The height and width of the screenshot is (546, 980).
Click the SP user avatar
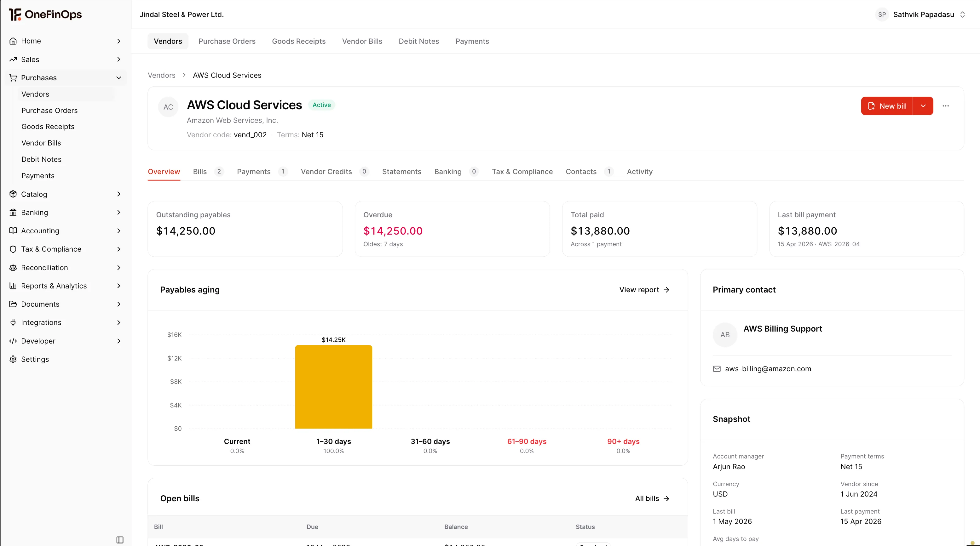click(x=882, y=14)
